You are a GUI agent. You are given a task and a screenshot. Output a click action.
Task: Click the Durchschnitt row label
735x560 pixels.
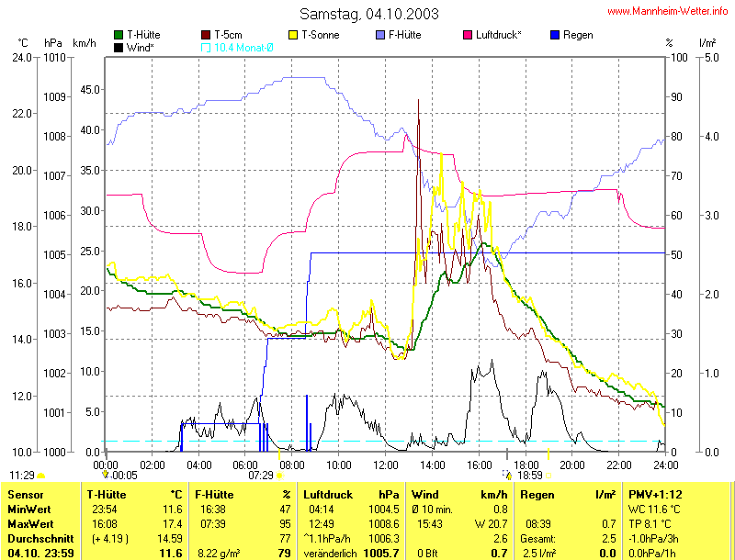[x=39, y=537]
